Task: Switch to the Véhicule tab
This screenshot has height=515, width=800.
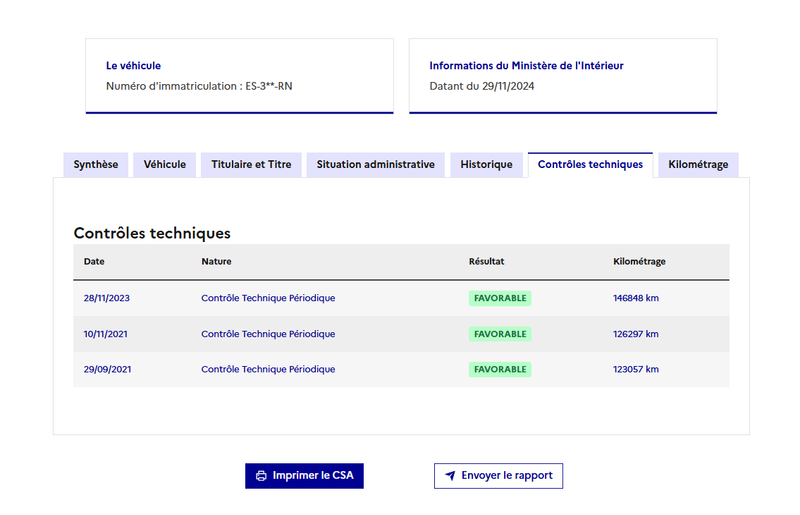Action: (164, 165)
